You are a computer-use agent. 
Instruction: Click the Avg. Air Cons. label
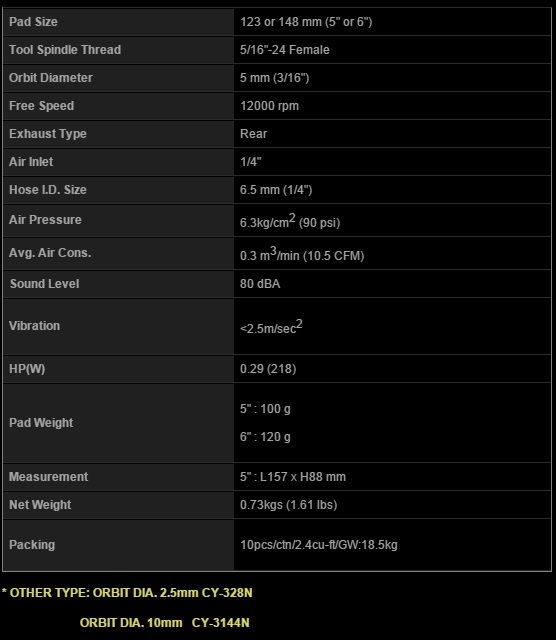pyautogui.click(x=50, y=253)
